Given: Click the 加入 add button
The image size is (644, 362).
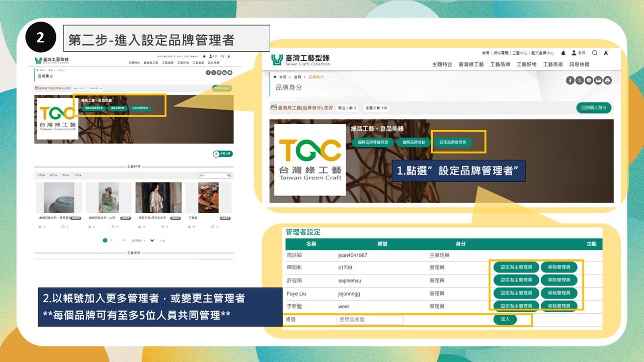Looking at the screenshot, I should [505, 319].
